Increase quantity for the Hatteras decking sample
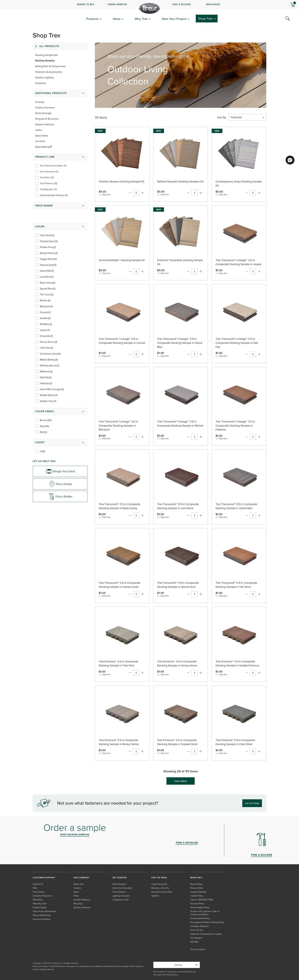Screen dimensions: 299x980 [259, 437]
